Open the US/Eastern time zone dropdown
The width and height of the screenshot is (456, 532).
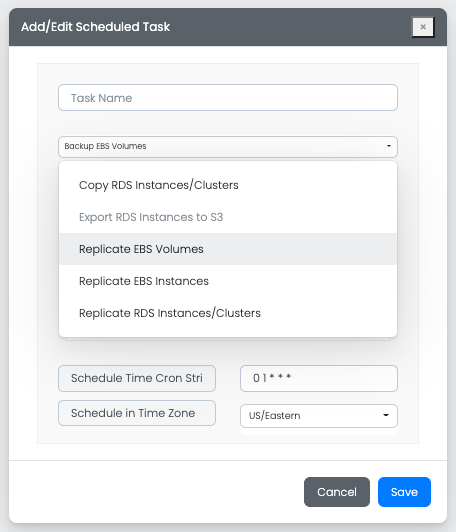pyautogui.click(x=319, y=416)
